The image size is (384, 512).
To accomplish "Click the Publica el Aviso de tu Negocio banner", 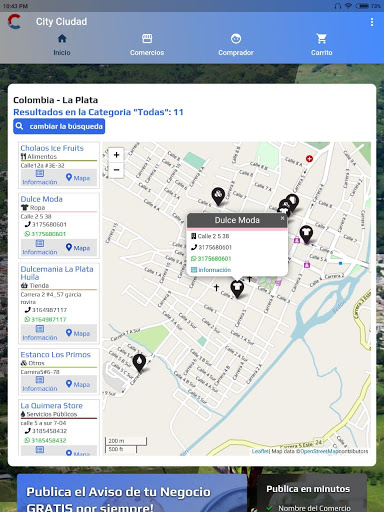I will click(x=132, y=493).
